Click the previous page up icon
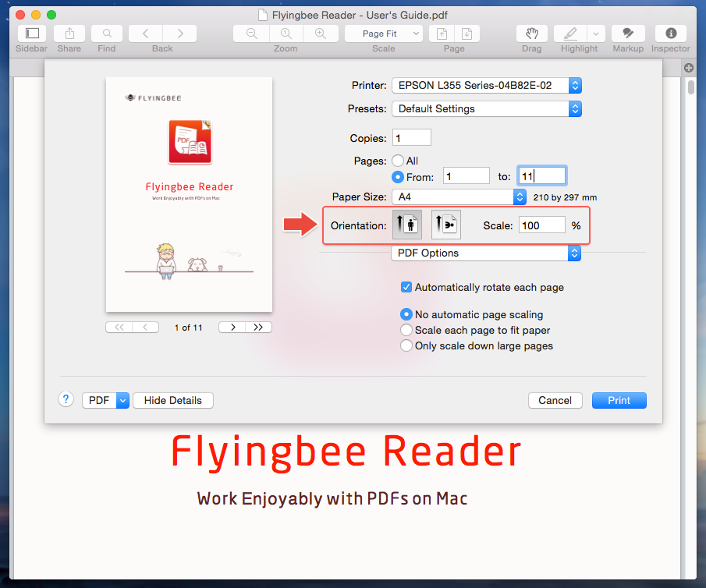Screen dimensions: 706x588 click(x=442, y=34)
